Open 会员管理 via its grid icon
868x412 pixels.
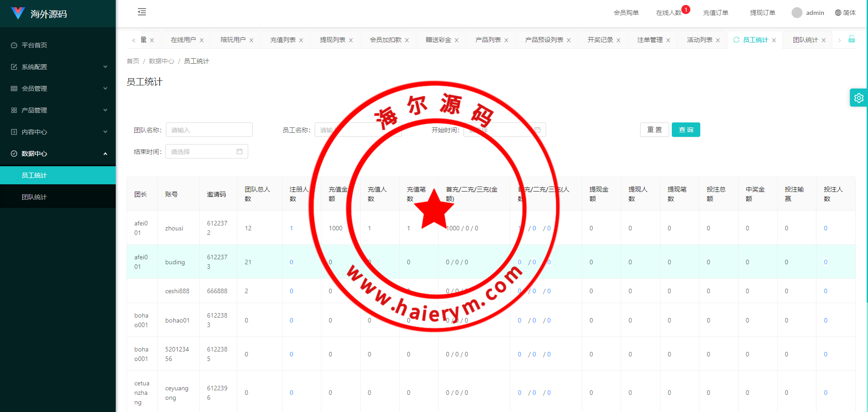[13, 88]
